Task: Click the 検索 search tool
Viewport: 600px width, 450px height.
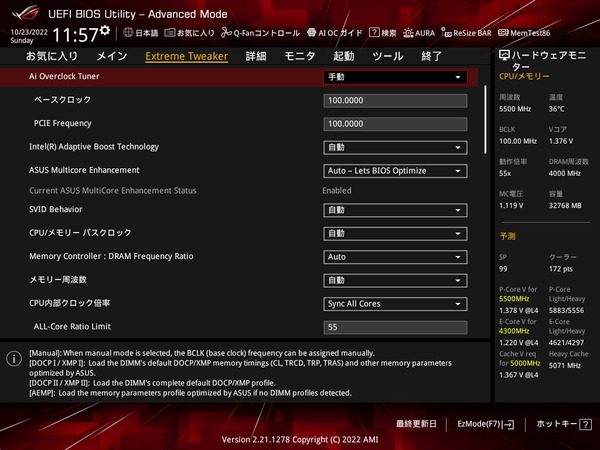Action: 382,33
